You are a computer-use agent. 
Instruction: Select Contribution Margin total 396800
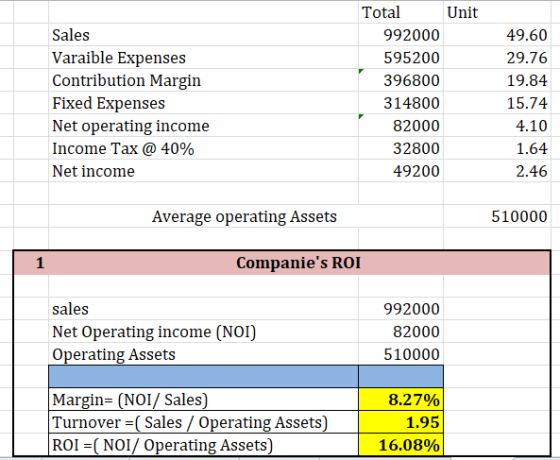401,80
